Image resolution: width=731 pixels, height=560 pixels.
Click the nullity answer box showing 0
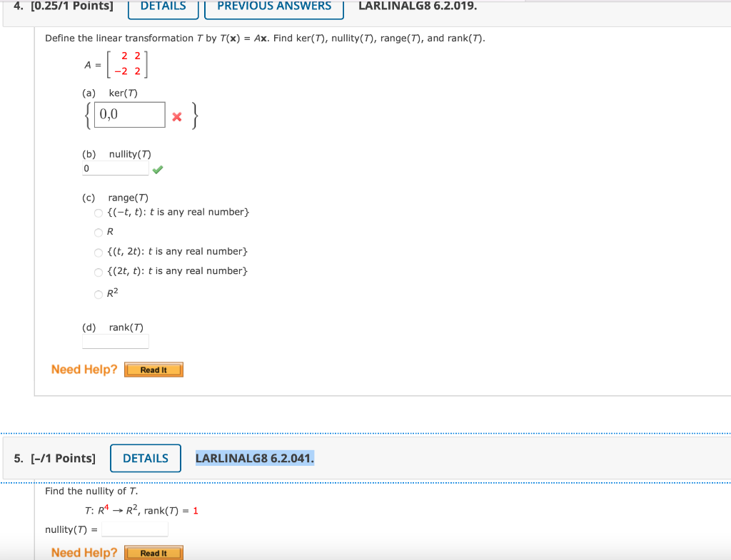[x=115, y=168]
